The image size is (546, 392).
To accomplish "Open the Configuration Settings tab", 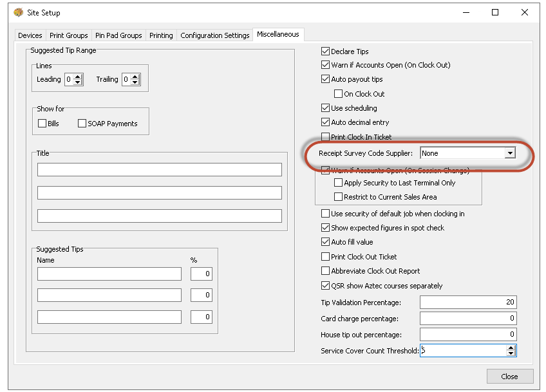I will pos(215,35).
